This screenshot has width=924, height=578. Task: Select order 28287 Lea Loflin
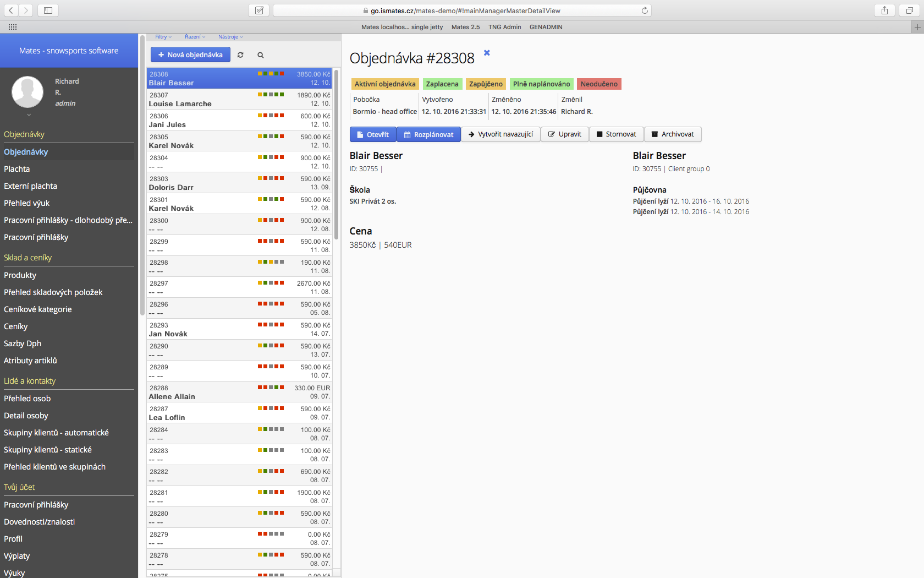pos(239,413)
